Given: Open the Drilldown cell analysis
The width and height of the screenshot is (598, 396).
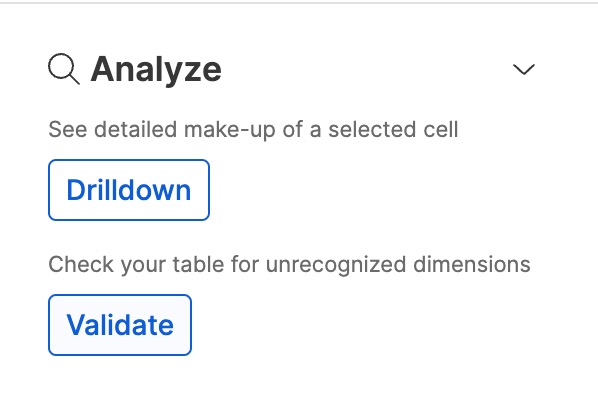Looking at the screenshot, I should (129, 190).
